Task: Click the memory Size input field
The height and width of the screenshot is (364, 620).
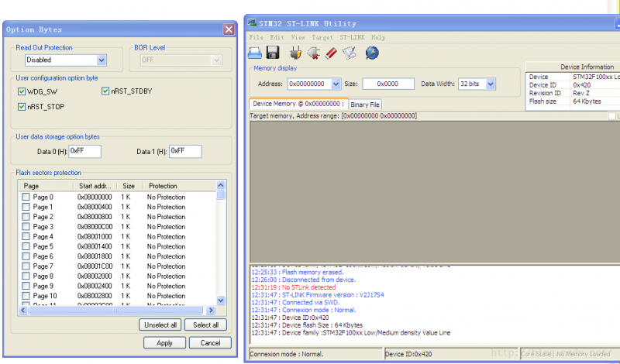Action: 388,84
